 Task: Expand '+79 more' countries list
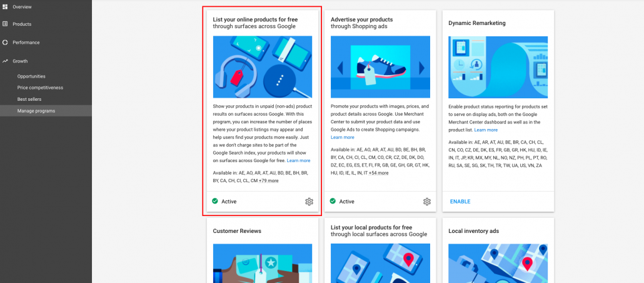[x=269, y=180]
